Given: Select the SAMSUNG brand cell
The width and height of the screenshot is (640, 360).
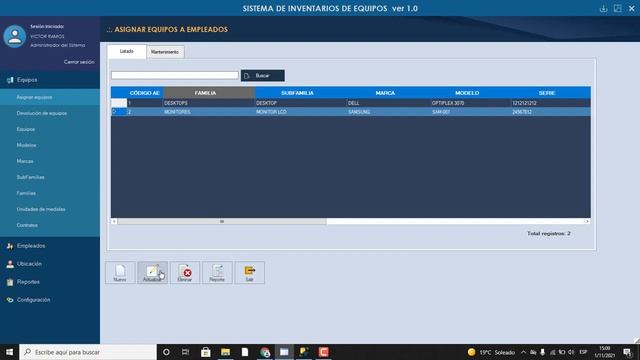Looking at the screenshot, I should pos(389,112).
